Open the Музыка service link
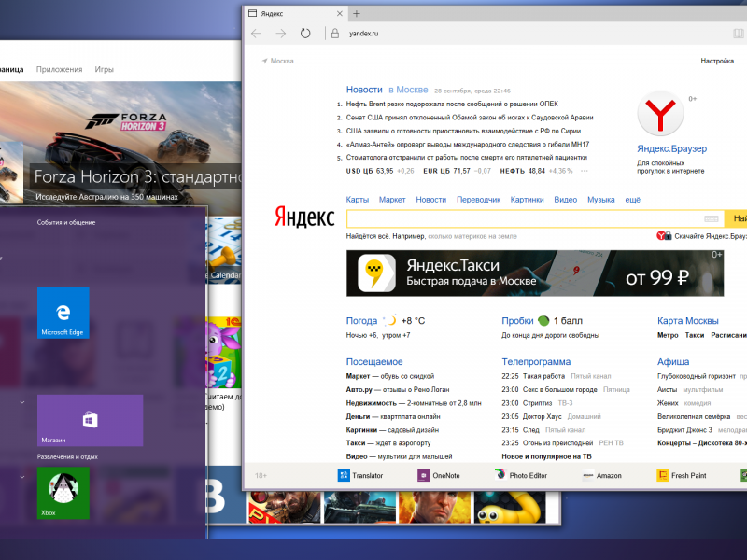 [600, 200]
